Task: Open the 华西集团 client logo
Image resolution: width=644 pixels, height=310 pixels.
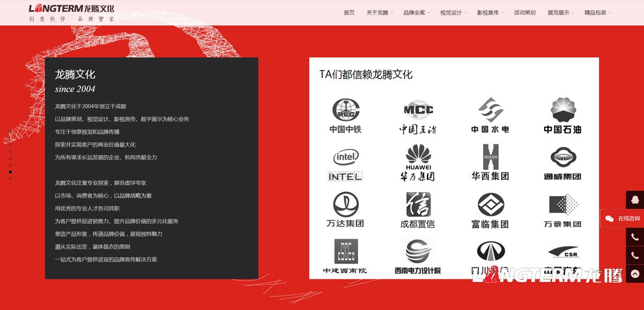Action: tap(490, 163)
